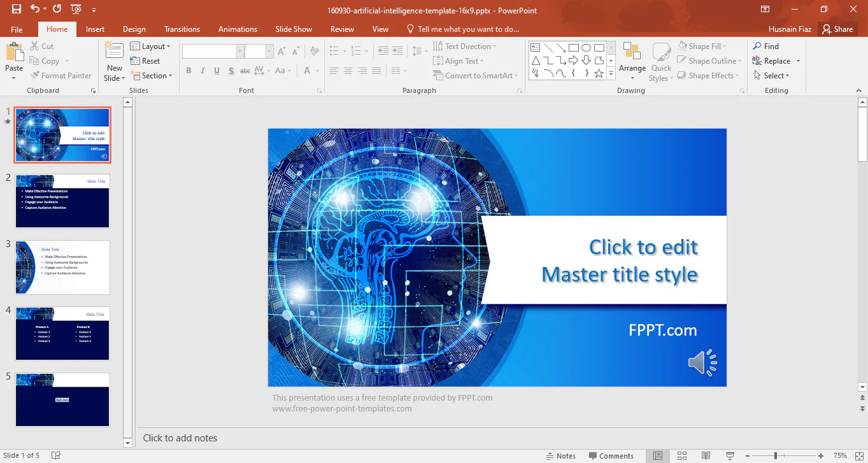Choose the Rectangle shape
Viewport: 868px width, 463px height.
573,48
